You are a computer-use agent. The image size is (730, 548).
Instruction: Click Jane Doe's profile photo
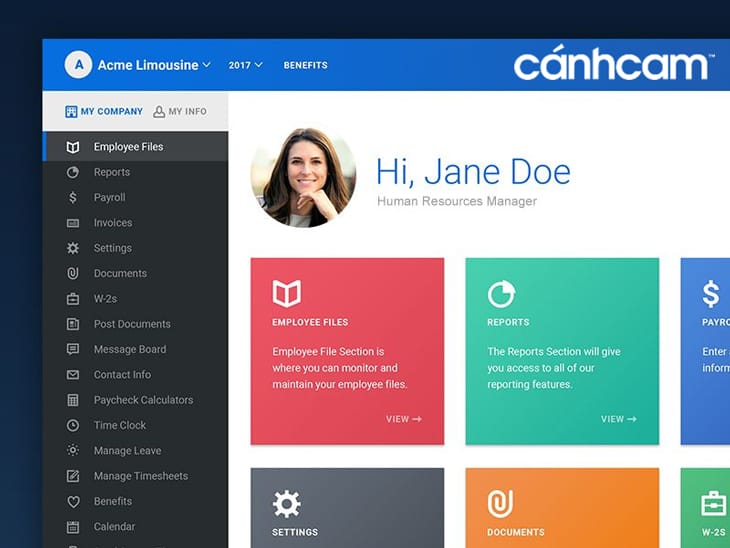304,177
